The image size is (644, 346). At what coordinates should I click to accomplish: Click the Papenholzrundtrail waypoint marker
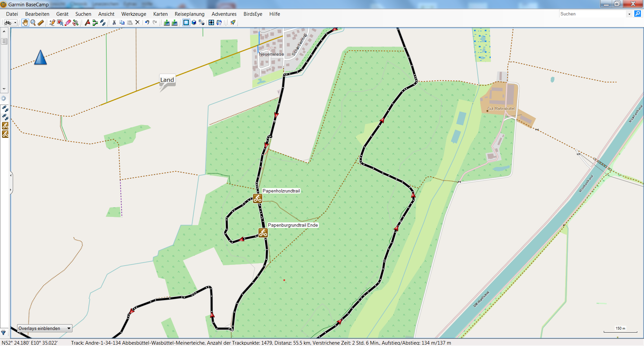258,198
